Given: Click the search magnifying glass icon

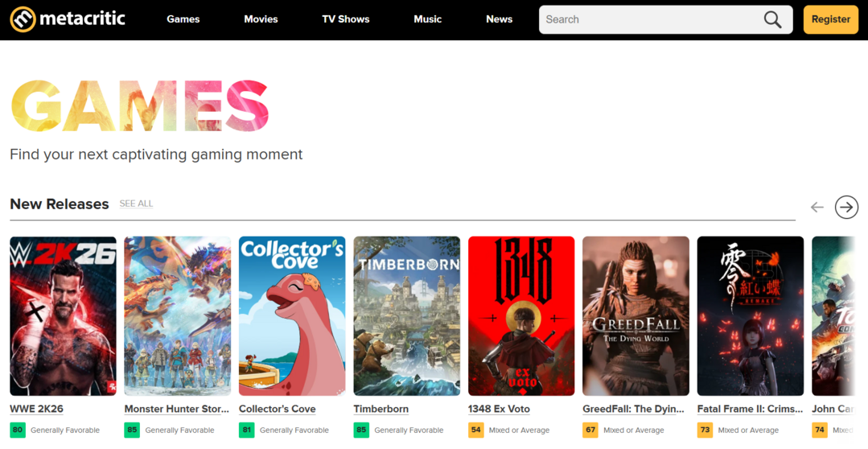Looking at the screenshot, I should coord(772,20).
